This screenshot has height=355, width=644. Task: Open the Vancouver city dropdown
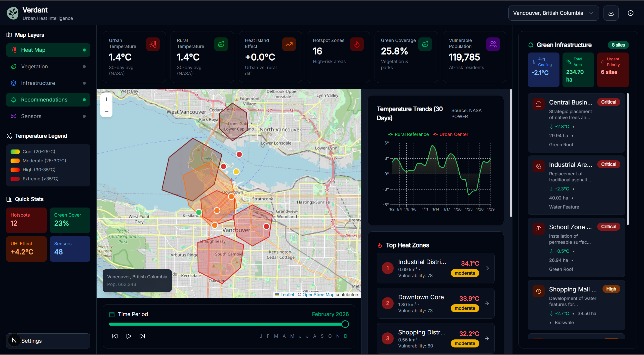coord(553,13)
